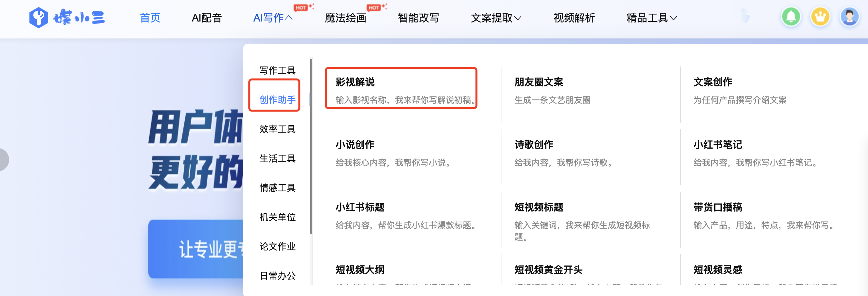Open the 带货口播稿 tool
Viewport: 868px width, 296px height.
[718, 207]
